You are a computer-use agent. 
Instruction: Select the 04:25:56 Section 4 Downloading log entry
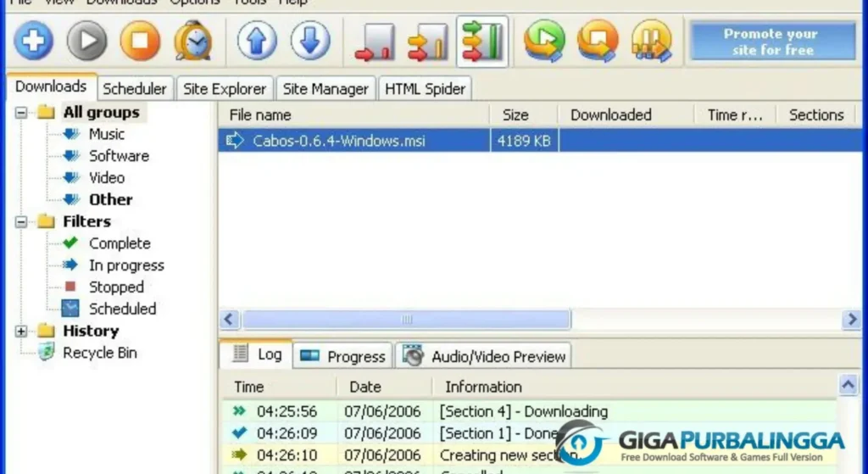pos(530,411)
